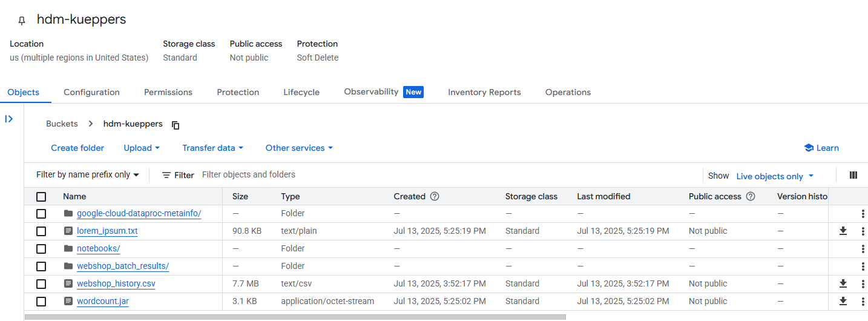Image resolution: width=868 pixels, height=321 pixels.
Task: Open more actions for notebooks folder
Action: (863, 248)
